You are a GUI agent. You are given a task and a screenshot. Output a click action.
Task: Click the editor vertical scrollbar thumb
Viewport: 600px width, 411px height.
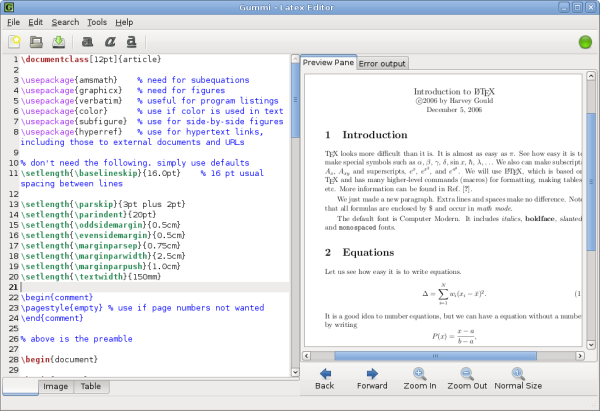point(295,100)
